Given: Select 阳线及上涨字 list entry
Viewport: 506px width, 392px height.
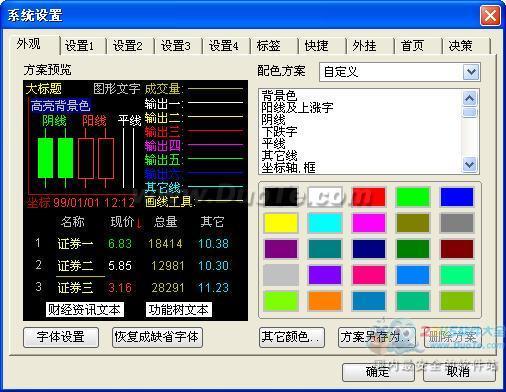Looking at the screenshot, I should [297, 107].
